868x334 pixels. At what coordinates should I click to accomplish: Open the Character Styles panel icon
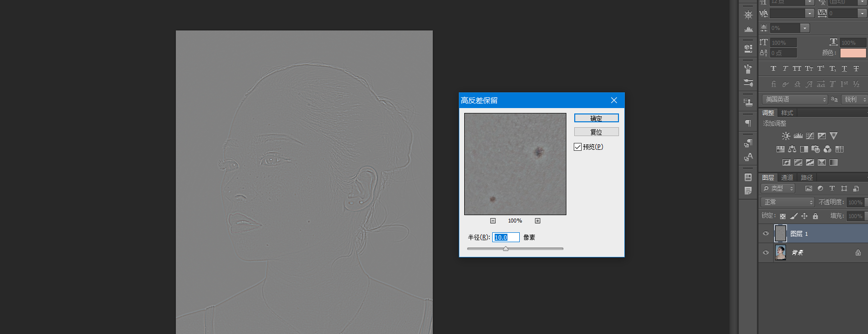click(748, 157)
